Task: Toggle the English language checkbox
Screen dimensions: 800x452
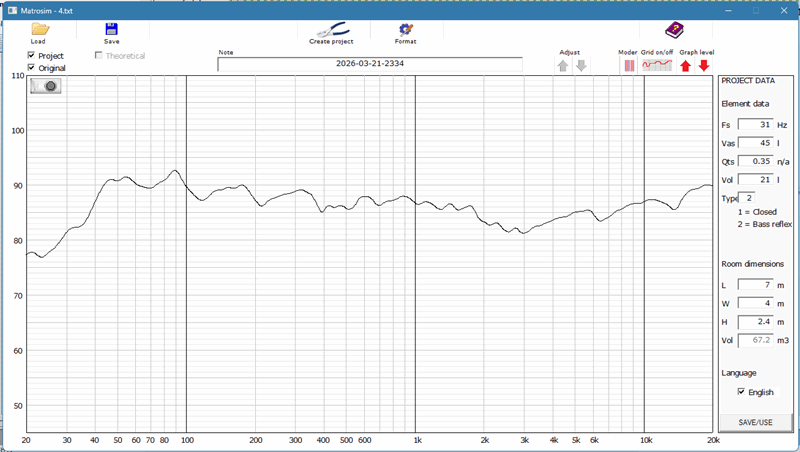Action: pyautogui.click(x=740, y=392)
